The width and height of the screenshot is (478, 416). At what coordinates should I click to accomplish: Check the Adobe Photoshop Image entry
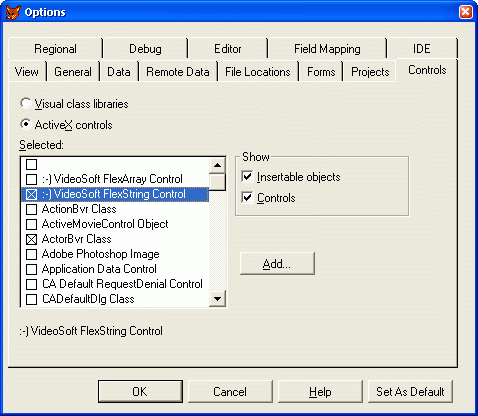[31, 254]
